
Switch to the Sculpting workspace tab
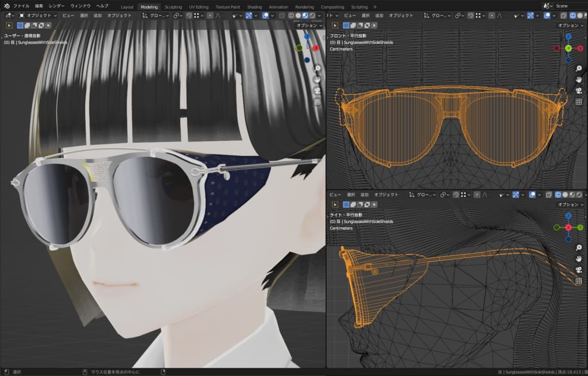[173, 7]
